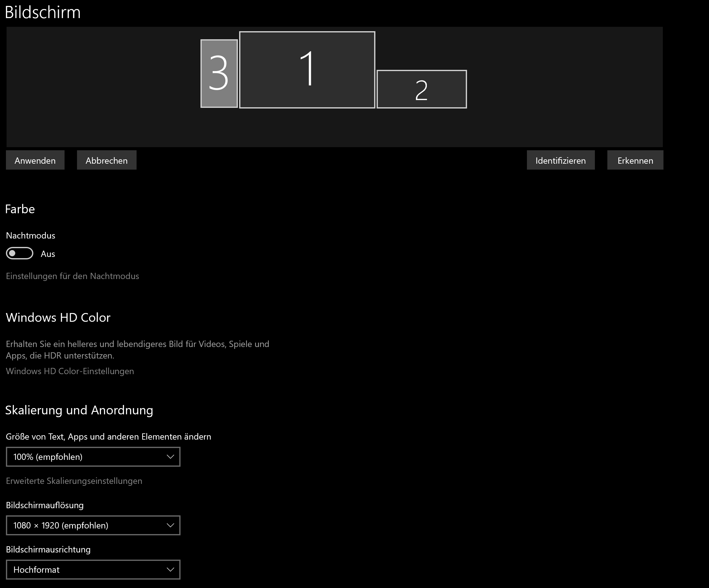Image resolution: width=709 pixels, height=588 pixels.
Task: Open Erweiterte Skalierungseinstellungen
Action: (74, 481)
